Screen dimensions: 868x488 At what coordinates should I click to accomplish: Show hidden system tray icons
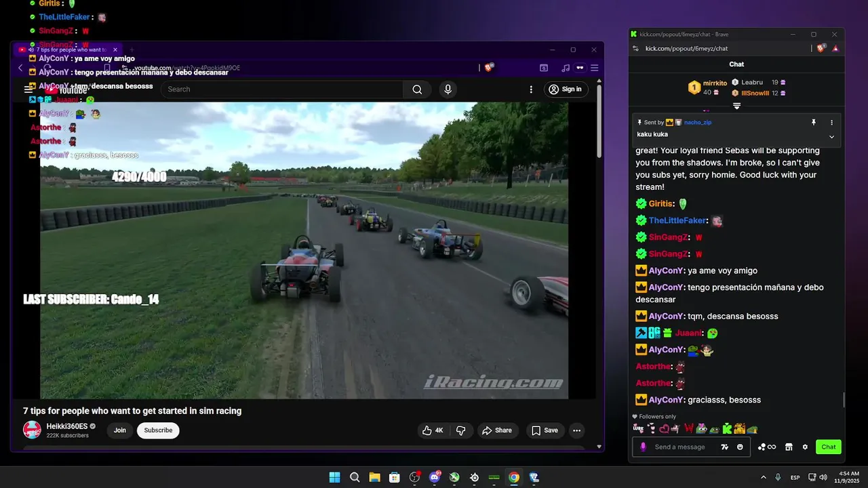764,477
